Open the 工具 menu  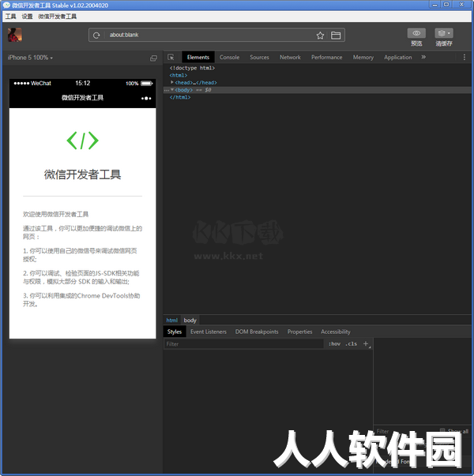click(x=10, y=17)
